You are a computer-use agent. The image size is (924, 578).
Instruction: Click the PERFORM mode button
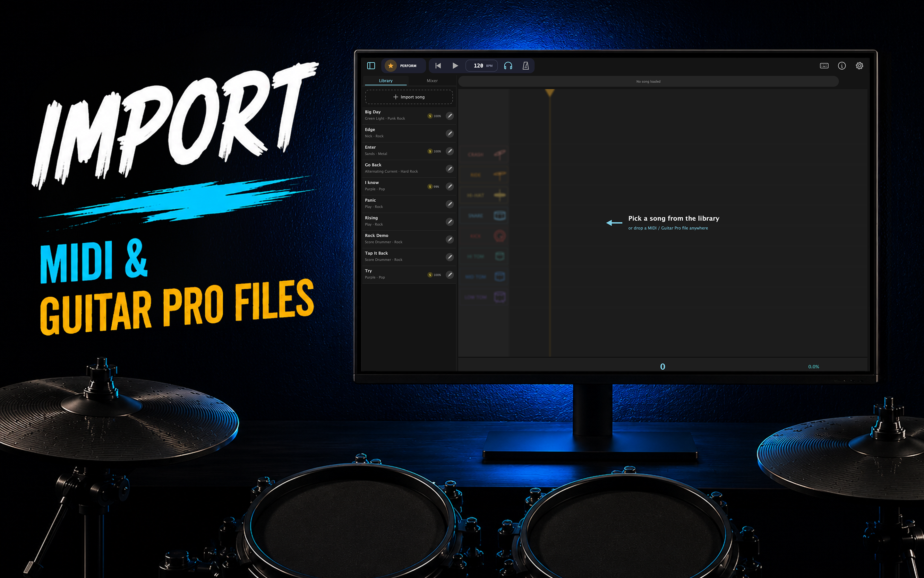pyautogui.click(x=403, y=66)
